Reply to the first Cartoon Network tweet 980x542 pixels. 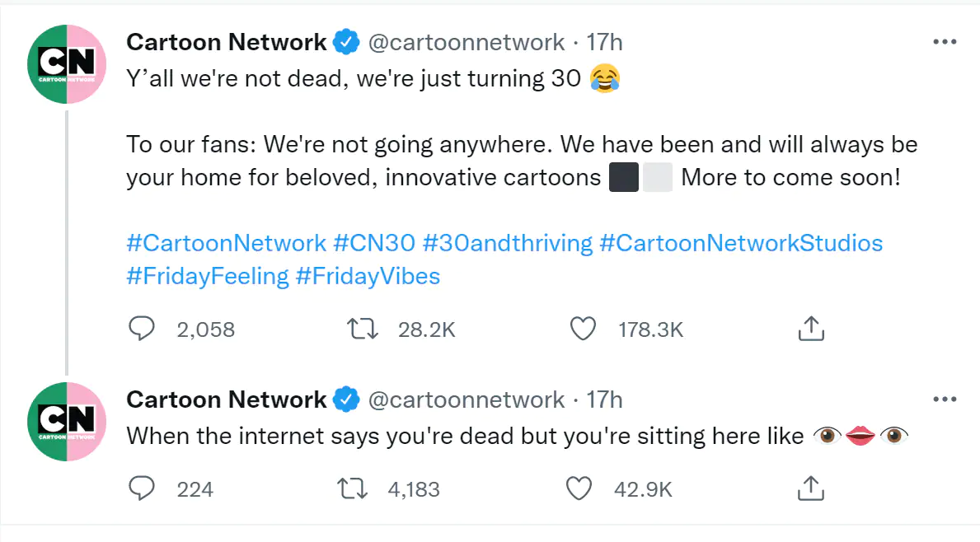click(141, 328)
